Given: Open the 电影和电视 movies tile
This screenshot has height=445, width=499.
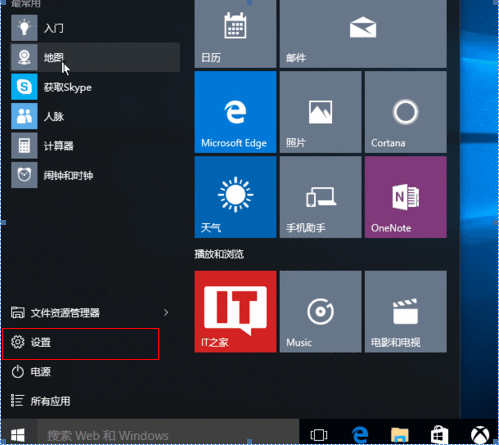Looking at the screenshot, I should (x=406, y=311).
